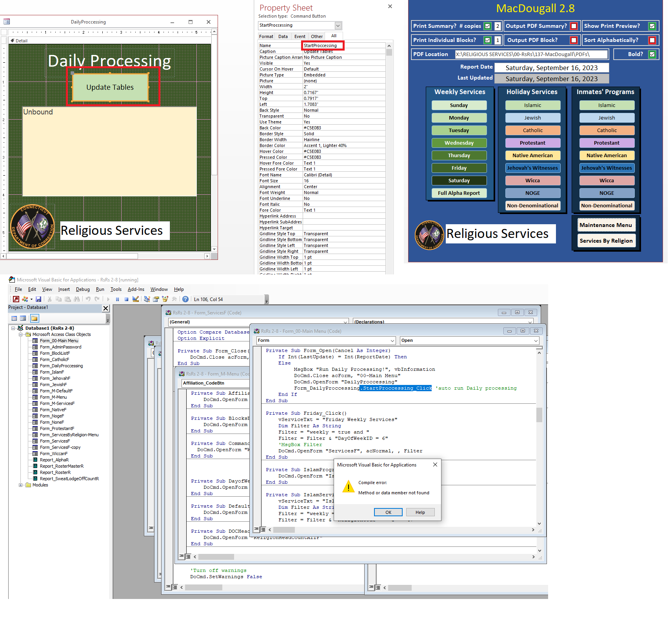Disable the Bold? checkbox
This screenshot has width=672, height=617.
[652, 54]
